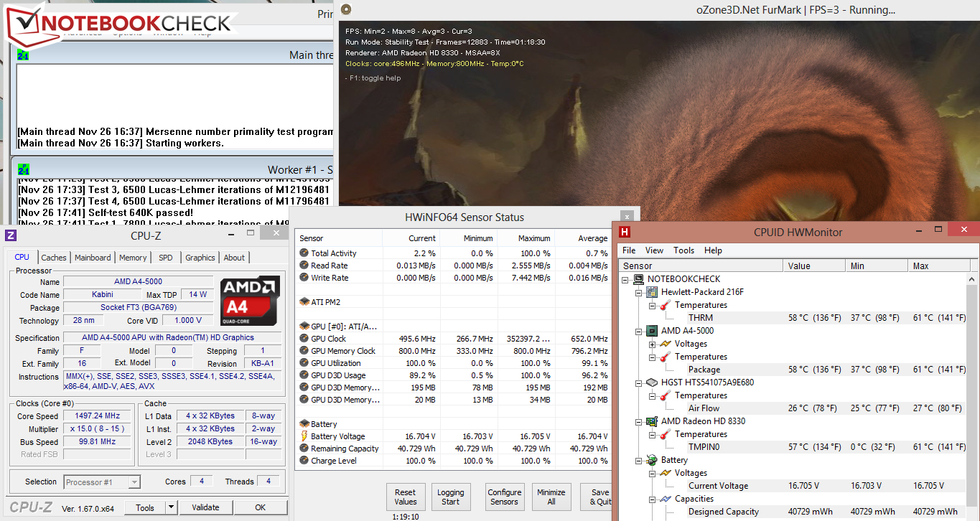Click the OK button in CPU-Z

click(261, 507)
